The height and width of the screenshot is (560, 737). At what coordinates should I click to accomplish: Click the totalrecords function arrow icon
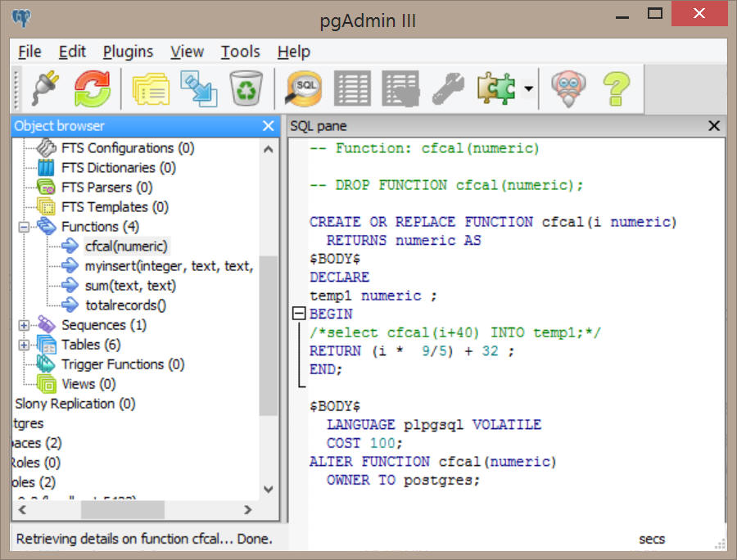tap(70, 305)
